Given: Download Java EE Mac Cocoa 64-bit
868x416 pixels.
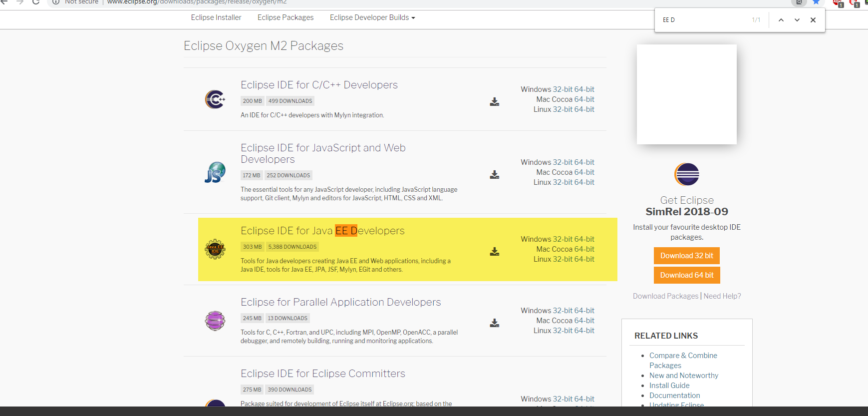Looking at the screenshot, I should [x=584, y=249].
